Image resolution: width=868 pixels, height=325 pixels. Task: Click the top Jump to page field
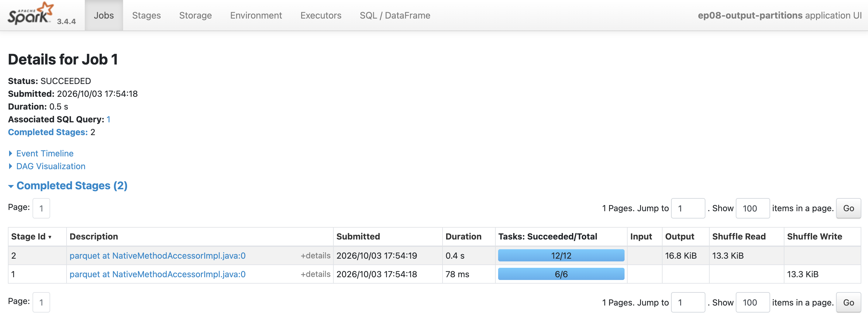pos(688,208)
